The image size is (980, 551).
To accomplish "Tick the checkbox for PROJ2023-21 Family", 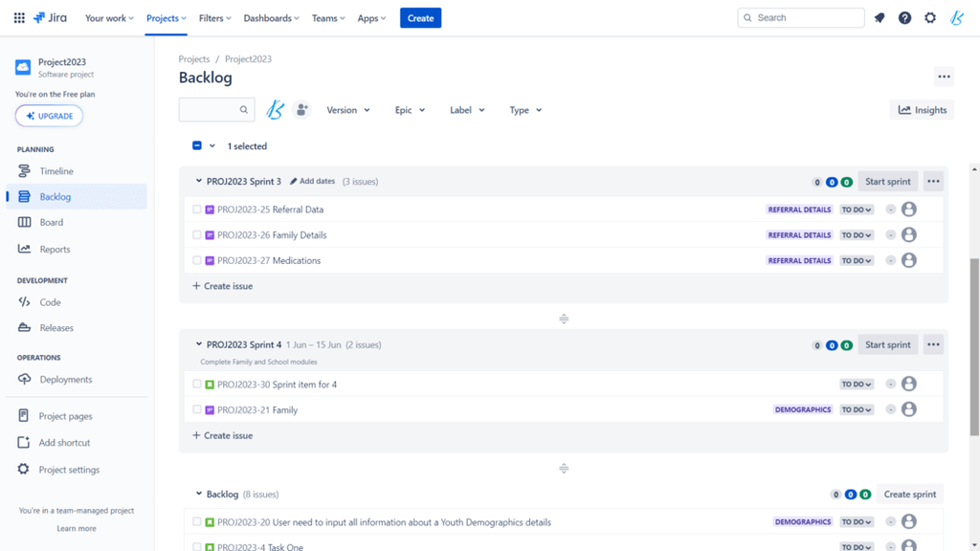I will 197,409.
